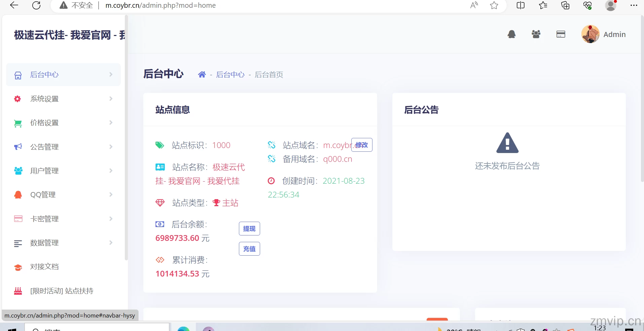Open the 后台中心 sidebar menu
644x331 pixels.
click(63, 75)
